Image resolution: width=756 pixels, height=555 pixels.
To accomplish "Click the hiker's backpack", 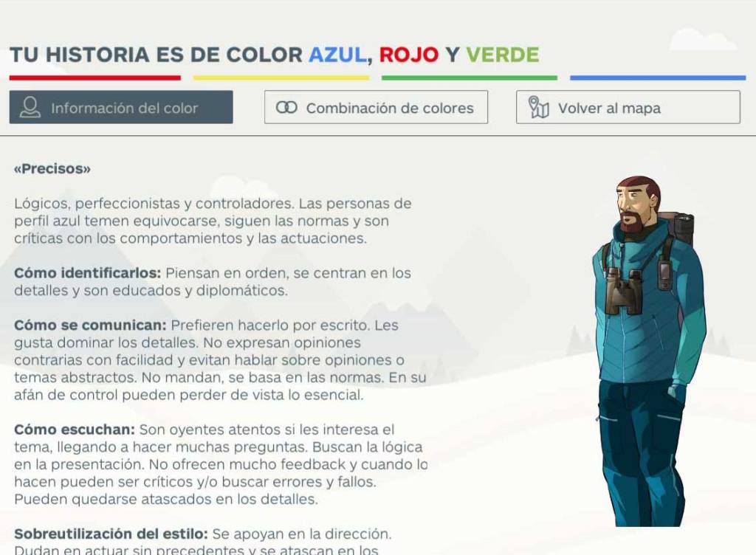I will [x=679, y=228].
